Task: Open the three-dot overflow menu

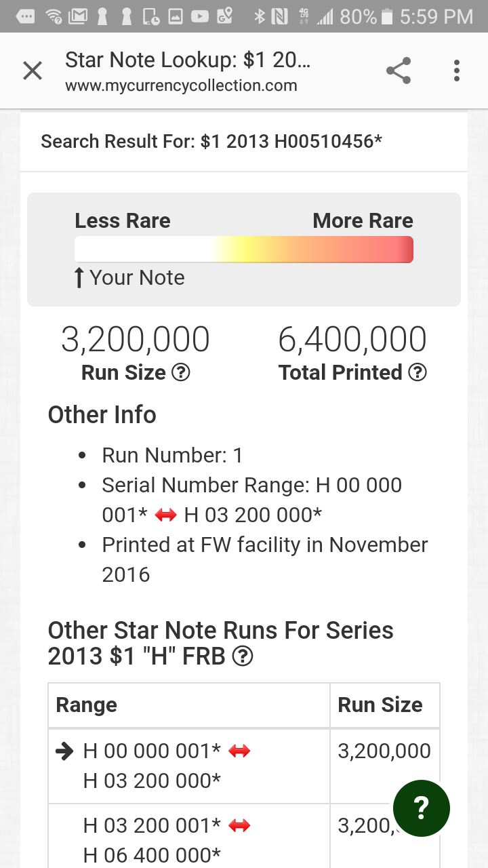Action: pyautogui.click(x=457, y=71)
